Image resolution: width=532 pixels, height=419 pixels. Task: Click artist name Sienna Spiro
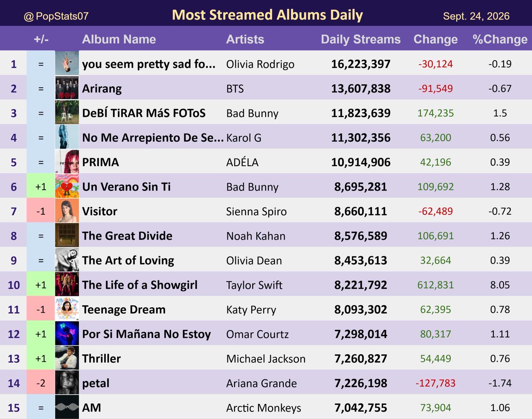[256, 212]
